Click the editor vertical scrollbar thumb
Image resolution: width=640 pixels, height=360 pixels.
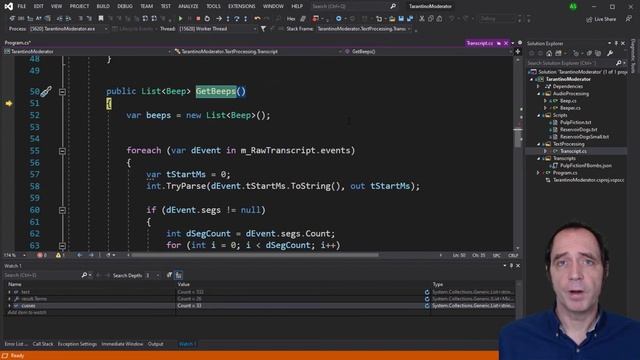[x=518, y=138]
